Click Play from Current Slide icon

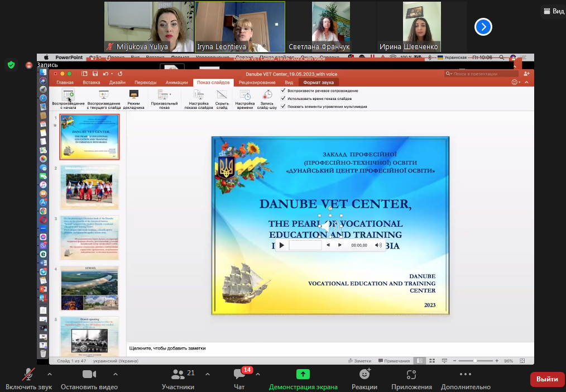tap(103, 95)
